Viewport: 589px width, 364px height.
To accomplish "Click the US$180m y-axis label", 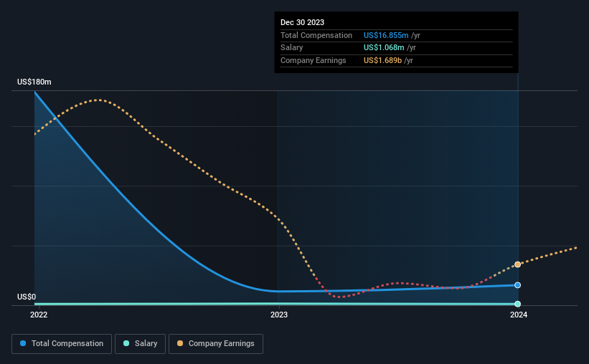I will [x=34, y=82].
